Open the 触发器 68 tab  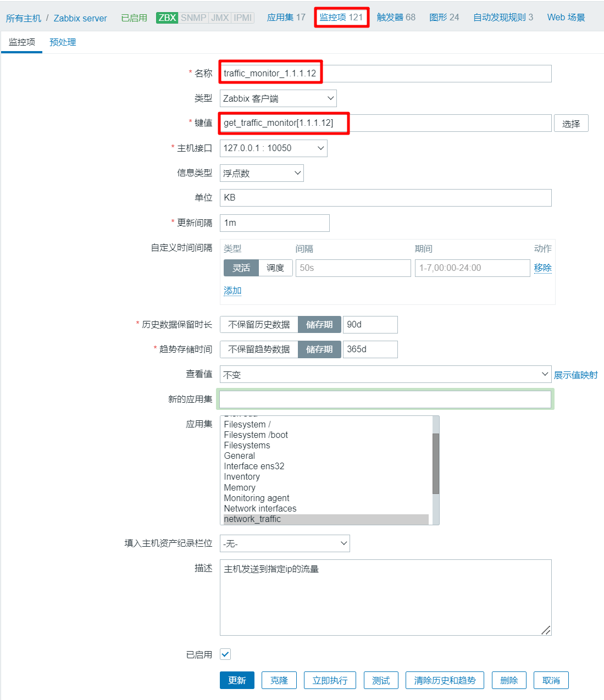(396, 18)
